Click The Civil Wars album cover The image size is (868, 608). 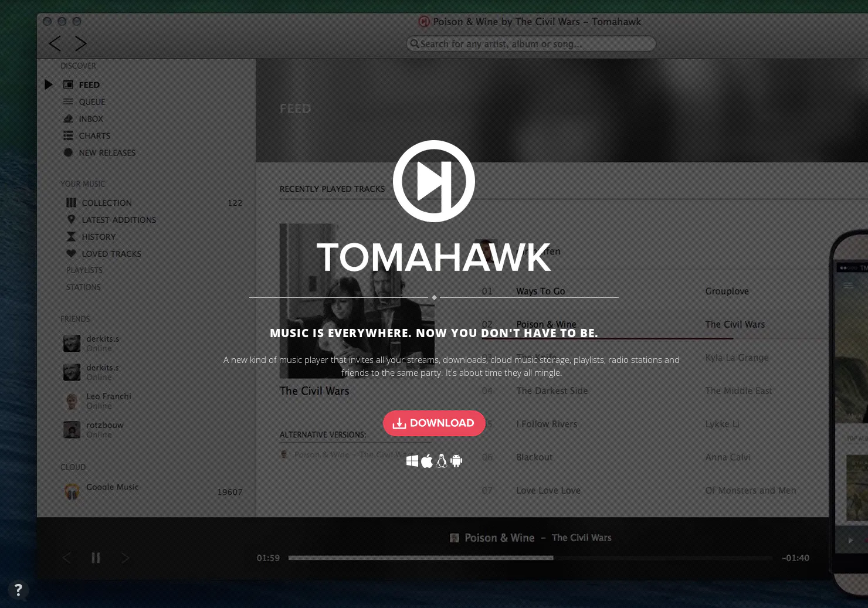[x=357, y=301]
